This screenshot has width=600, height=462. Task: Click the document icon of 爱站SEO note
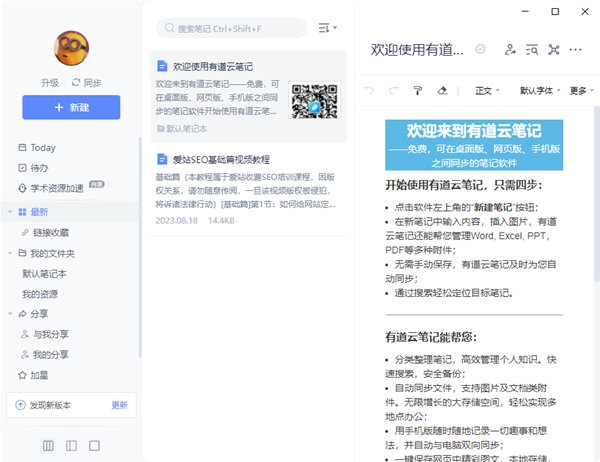[162, 159]
